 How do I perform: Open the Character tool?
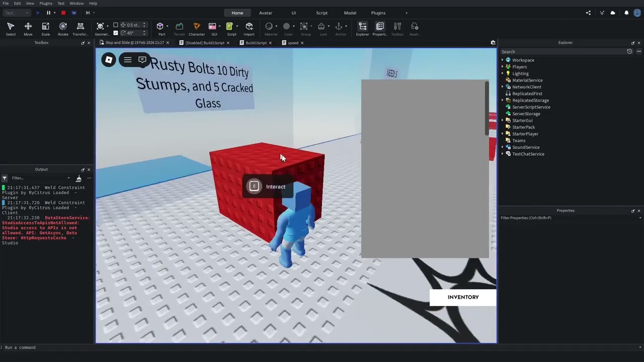(197, 29)
